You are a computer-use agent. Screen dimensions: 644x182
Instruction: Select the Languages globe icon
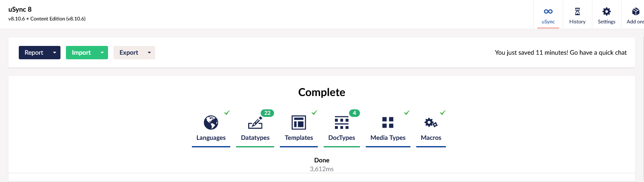pos(211,123)
